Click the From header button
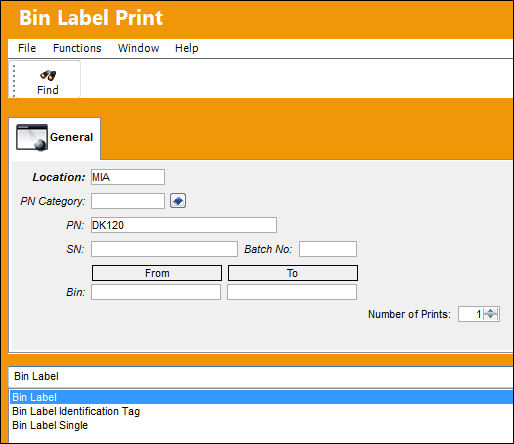The image size is (514, 444). click(157, 273)
